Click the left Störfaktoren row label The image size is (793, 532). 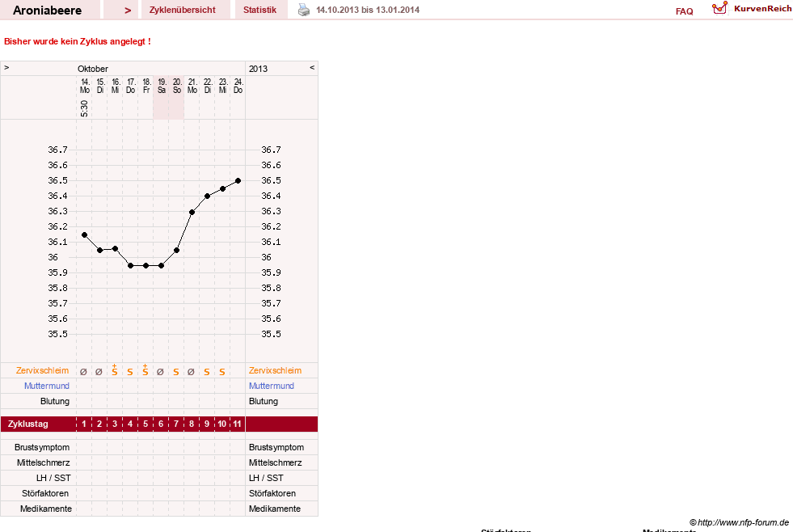tap(45, 493)
